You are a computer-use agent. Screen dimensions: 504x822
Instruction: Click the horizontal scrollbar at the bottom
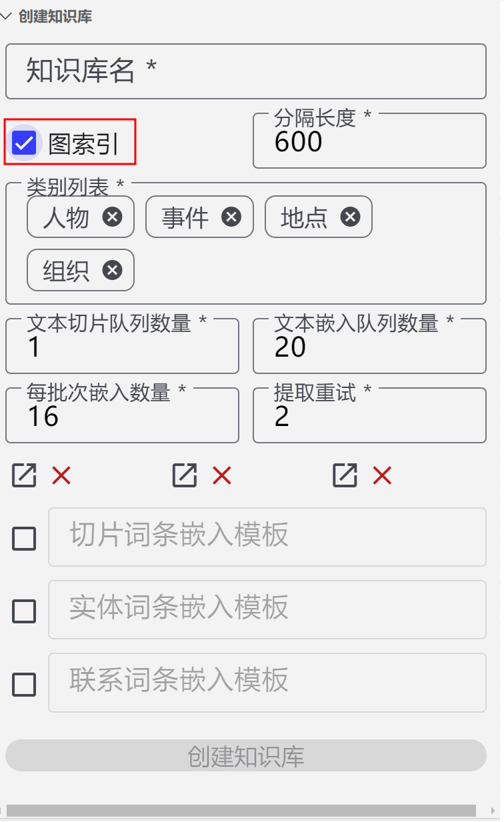pos(241,811)
